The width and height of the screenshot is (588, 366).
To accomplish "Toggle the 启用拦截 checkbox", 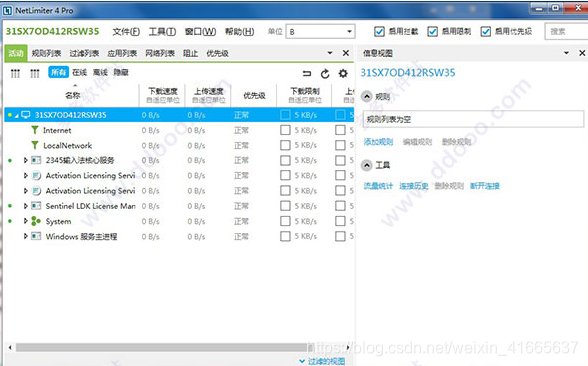I will coord(379,32).
